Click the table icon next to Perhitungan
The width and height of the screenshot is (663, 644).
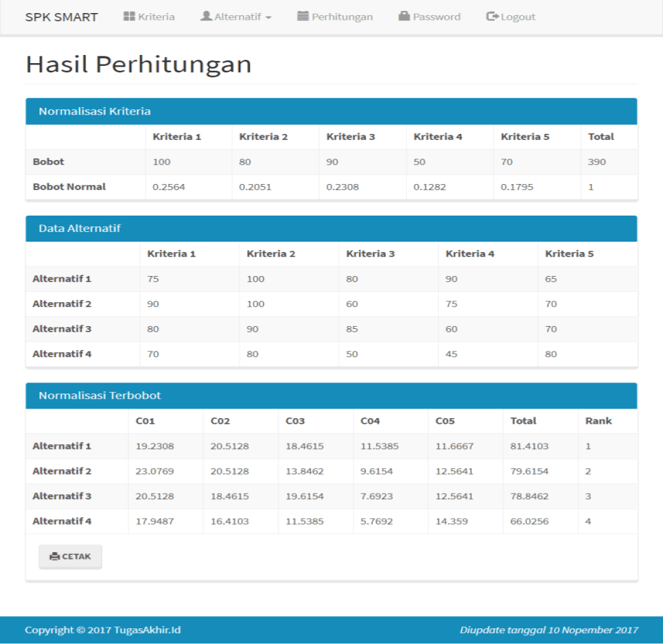point(303,16)
